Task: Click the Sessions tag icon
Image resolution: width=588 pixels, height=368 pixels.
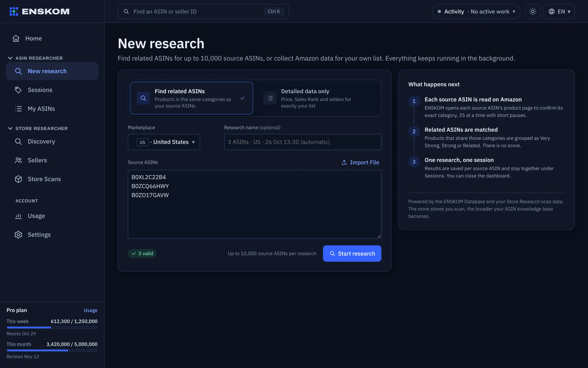Action: click(x=18, y=90)
